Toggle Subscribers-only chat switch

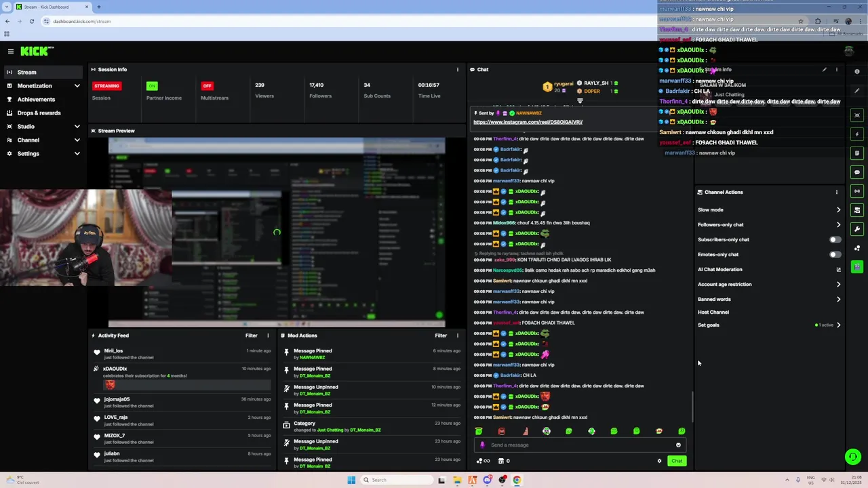click(x=835, y=240)
